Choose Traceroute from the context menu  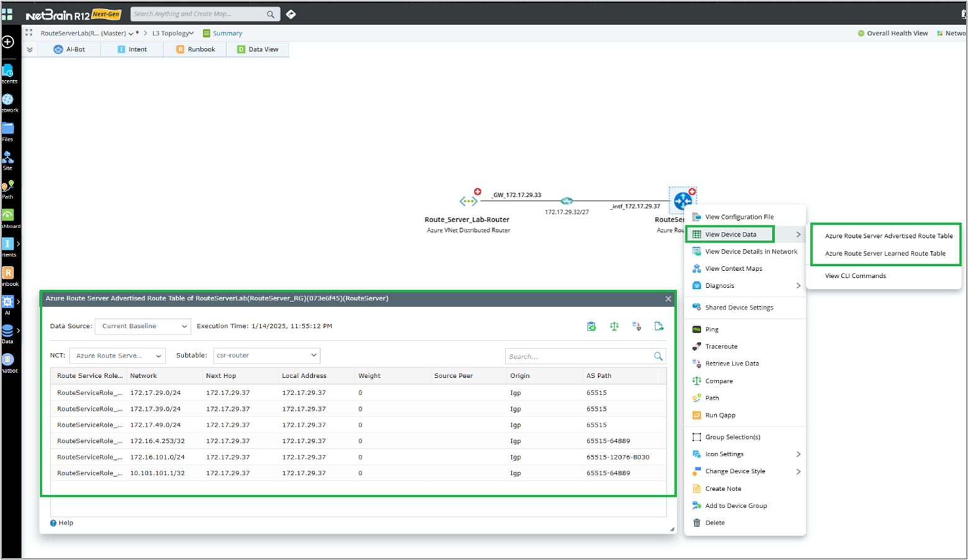pyautogui.click(x=721, y=347)
